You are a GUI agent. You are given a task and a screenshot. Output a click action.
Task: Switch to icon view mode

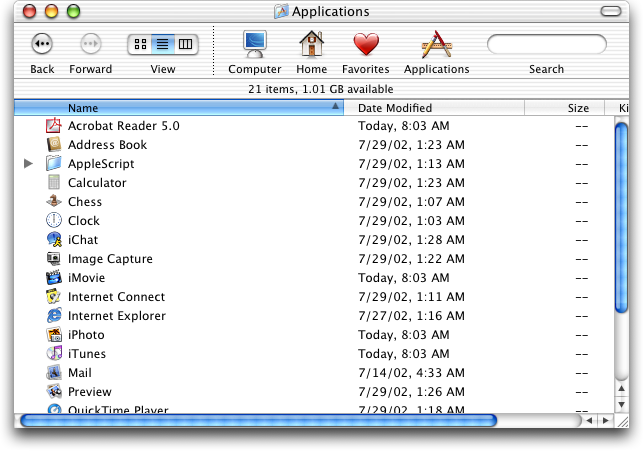click(140, 45)
